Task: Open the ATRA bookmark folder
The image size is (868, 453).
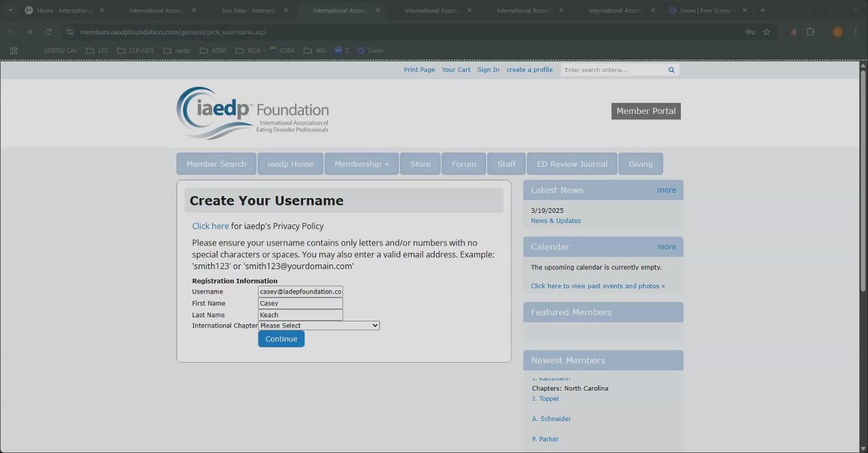Action: (x=213, y=50)
